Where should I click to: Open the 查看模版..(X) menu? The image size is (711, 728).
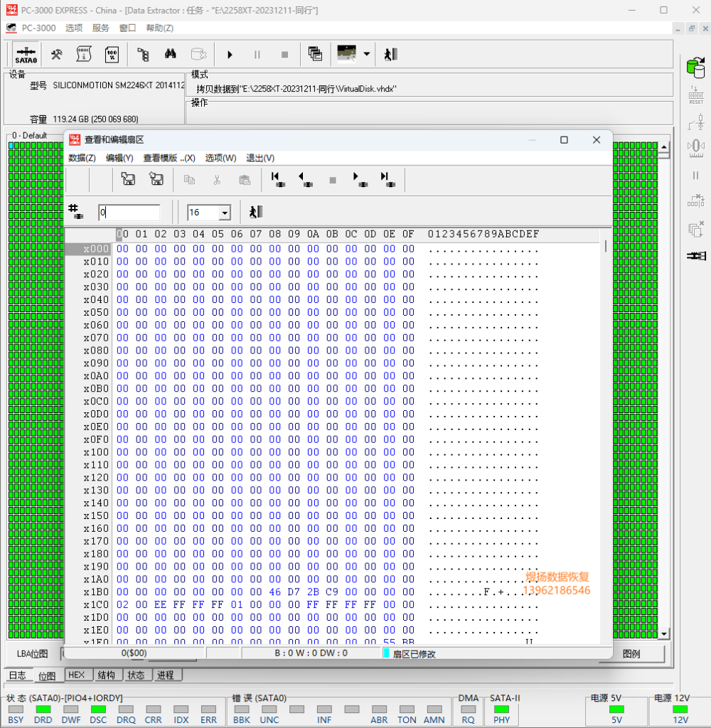coord(169,159)
